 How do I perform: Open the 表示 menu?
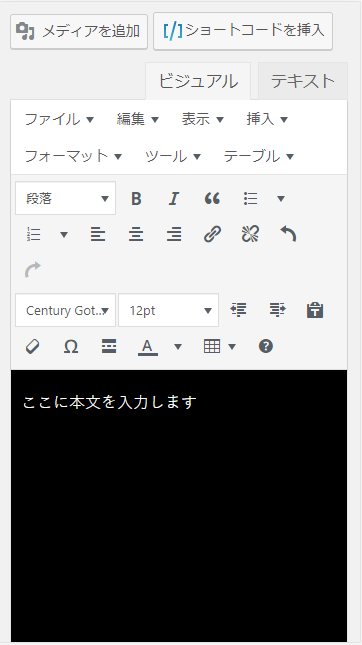(202, 119)
